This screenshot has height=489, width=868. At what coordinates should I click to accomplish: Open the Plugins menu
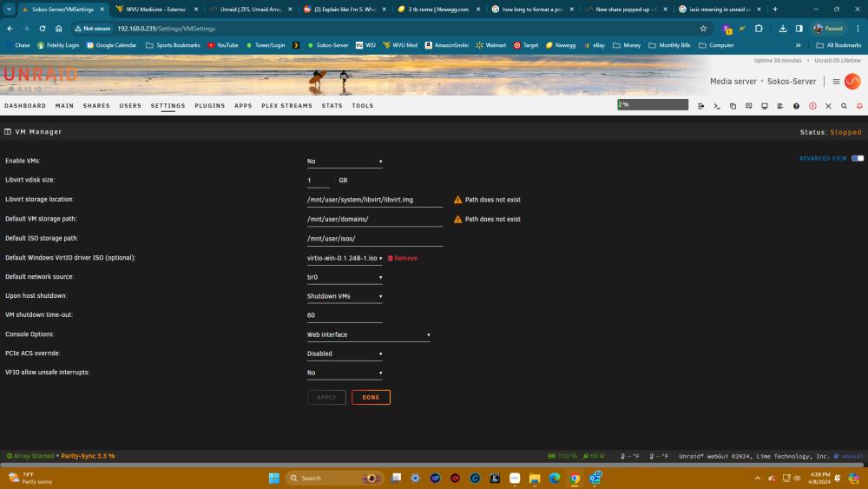tap(210, 106)
